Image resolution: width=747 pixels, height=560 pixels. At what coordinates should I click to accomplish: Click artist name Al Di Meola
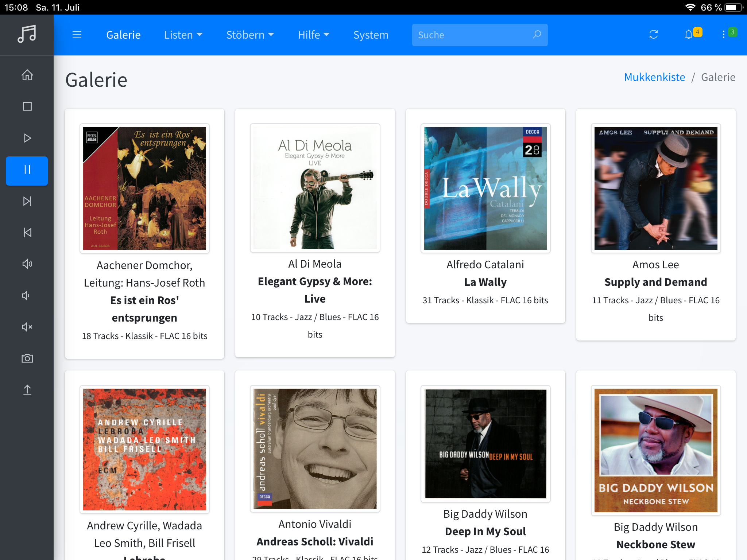coord(315,264)
